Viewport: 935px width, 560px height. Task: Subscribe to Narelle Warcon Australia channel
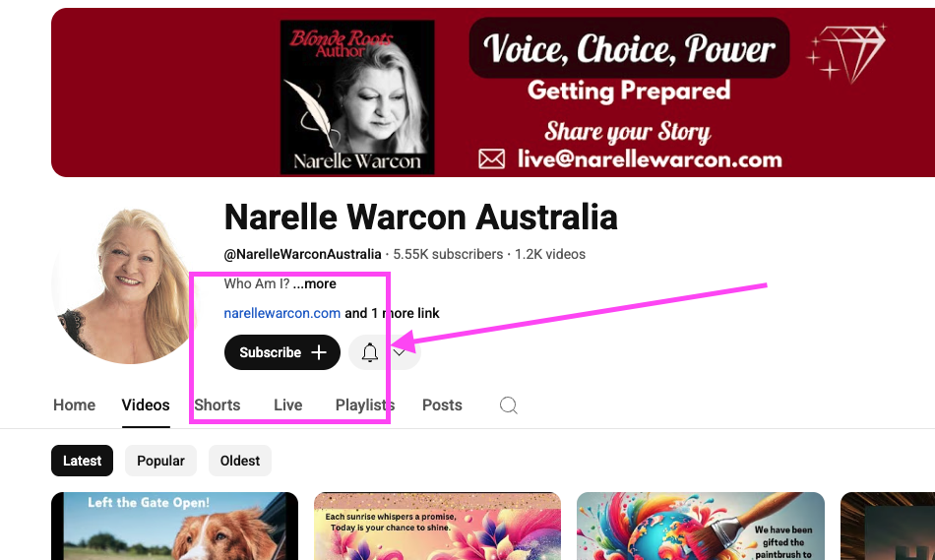click(282, 352)
